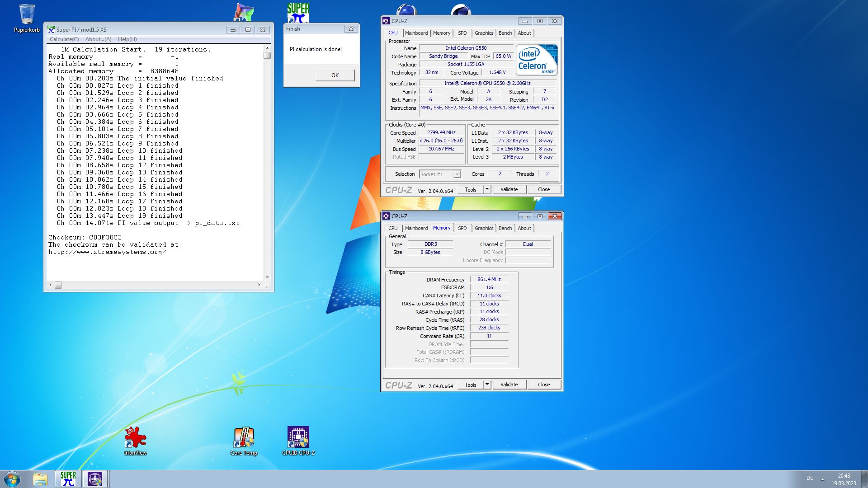868x488 pixels.
Task: Click scroll-down arrow in Super PI log
Action: [267, 277]
